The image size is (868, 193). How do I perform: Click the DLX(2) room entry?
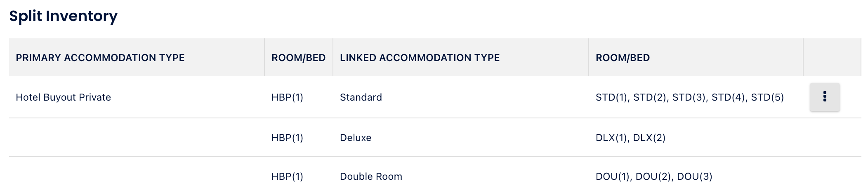649,138
